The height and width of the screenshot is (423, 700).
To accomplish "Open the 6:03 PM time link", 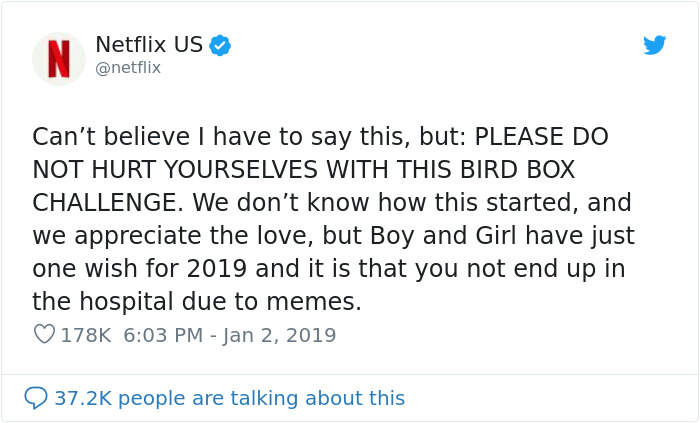I will [x=161, y=335].
